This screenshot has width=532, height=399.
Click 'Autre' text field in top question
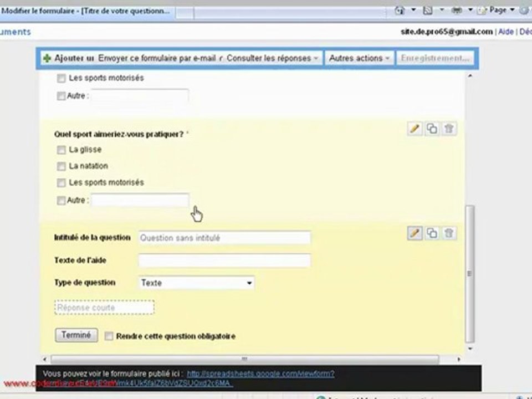tap(140, 96)
